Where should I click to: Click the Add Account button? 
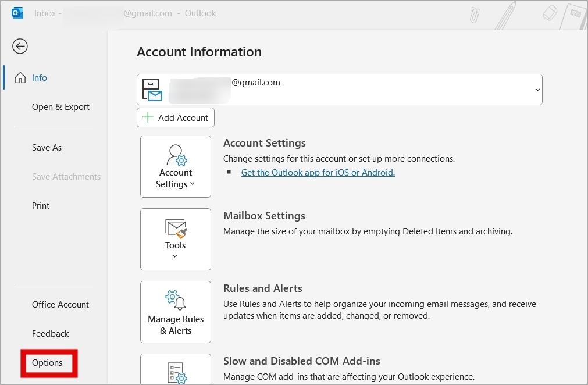coord(176,117)
